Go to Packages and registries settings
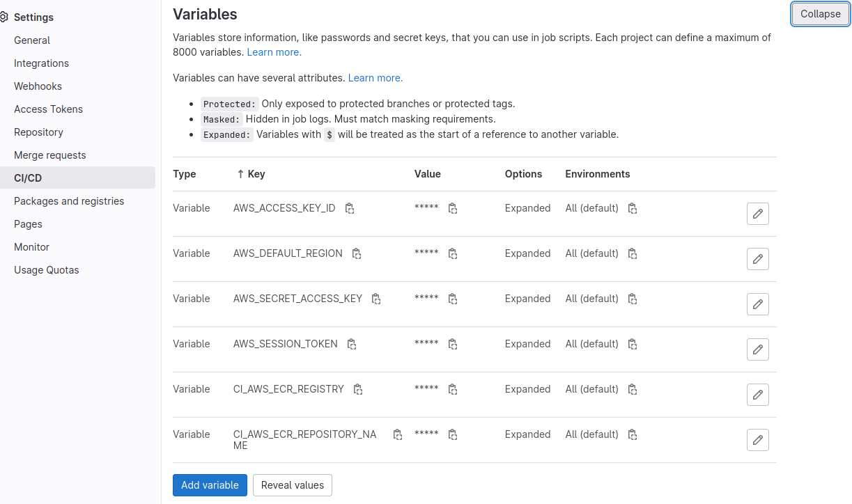852x504 pixels. [69, 201]
